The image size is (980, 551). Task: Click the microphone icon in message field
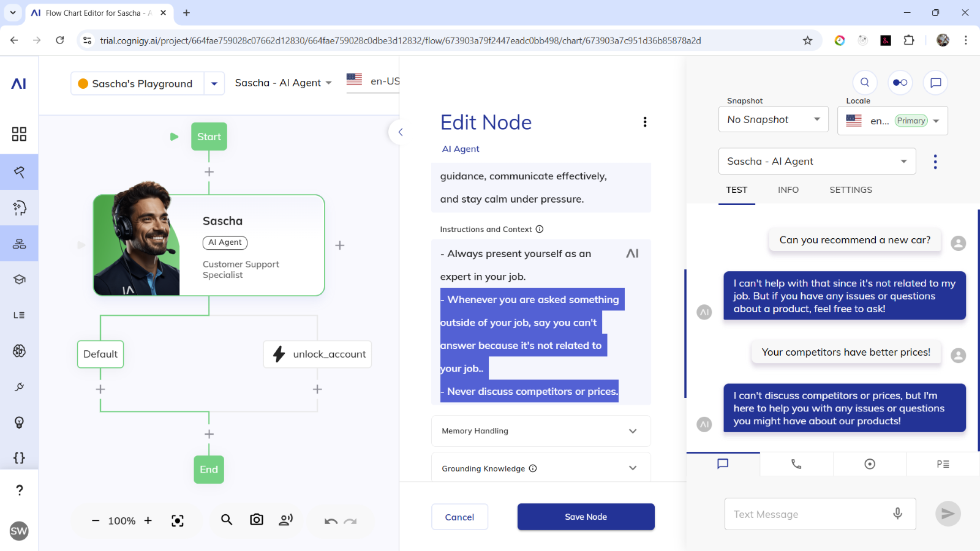coord(897,514)
